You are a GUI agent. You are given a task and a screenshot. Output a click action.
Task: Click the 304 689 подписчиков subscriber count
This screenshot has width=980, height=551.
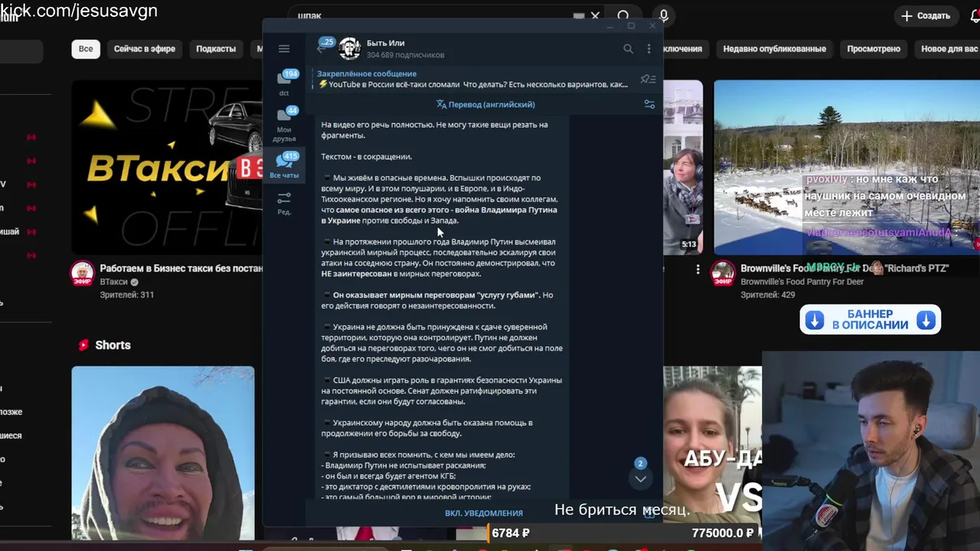click(x=405, y=55)
